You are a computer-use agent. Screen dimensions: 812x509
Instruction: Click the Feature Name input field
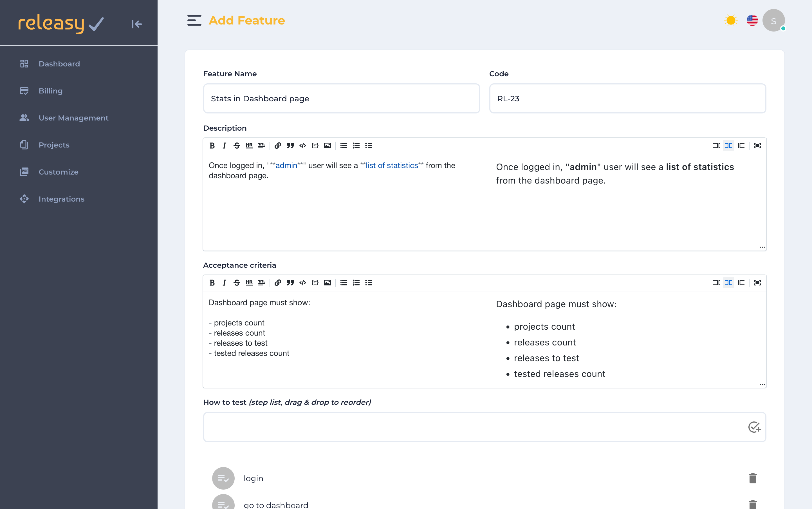point(341,98)
